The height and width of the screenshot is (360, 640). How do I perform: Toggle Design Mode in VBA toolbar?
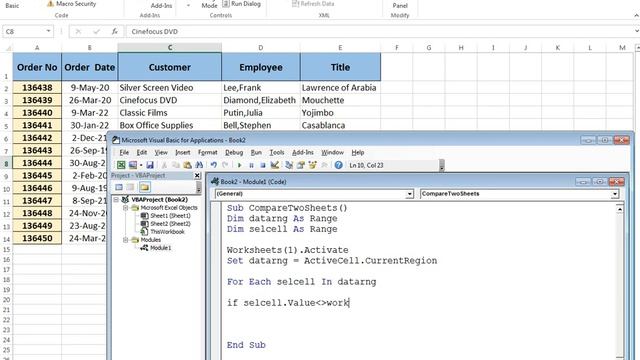pos(275,165)
